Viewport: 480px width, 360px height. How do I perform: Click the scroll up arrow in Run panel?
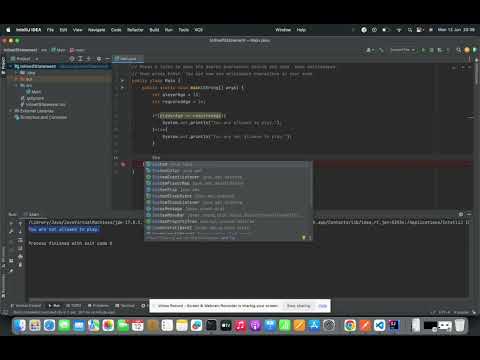point(20,224)
